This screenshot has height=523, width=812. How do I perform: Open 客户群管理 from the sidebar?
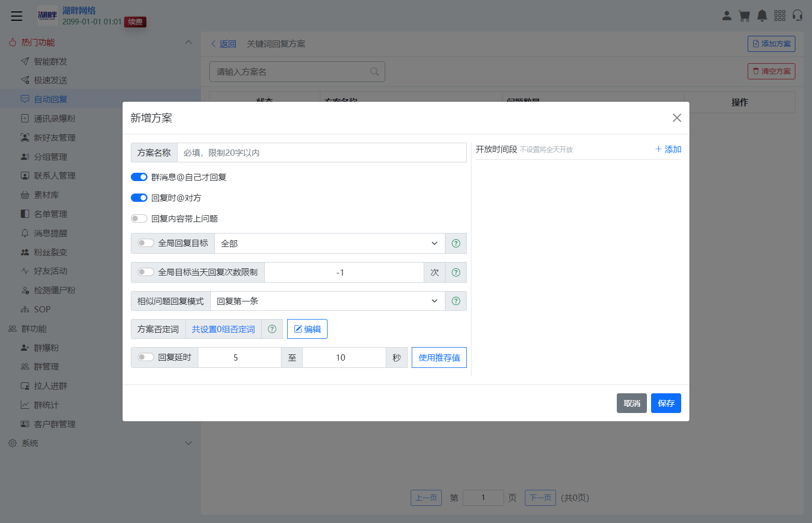[x=54, y=424]
